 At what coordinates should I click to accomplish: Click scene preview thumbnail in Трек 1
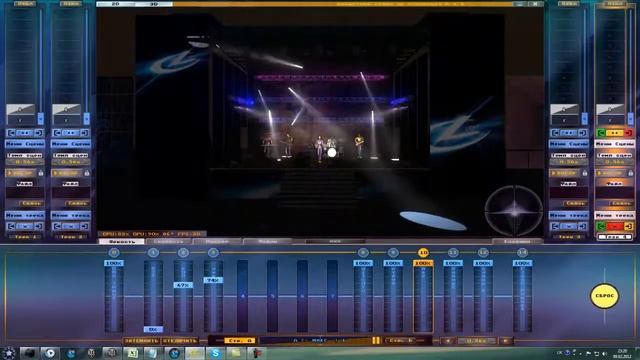(x=21, y=114)
